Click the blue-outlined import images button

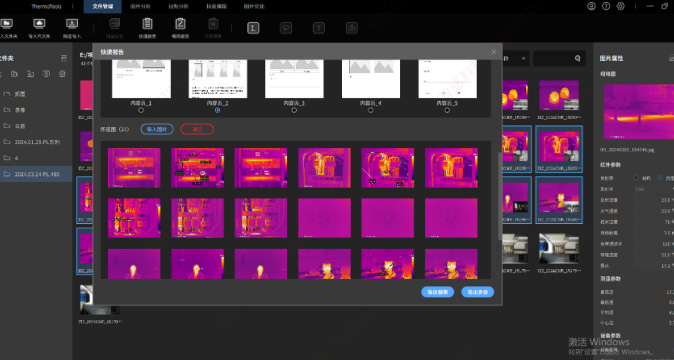point(157,129)
